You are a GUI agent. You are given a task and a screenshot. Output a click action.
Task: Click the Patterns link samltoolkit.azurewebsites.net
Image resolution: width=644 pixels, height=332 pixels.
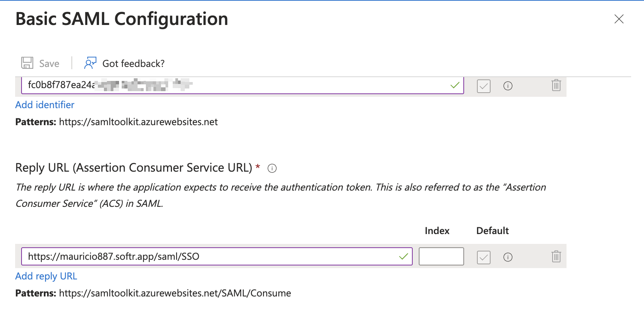138,122
